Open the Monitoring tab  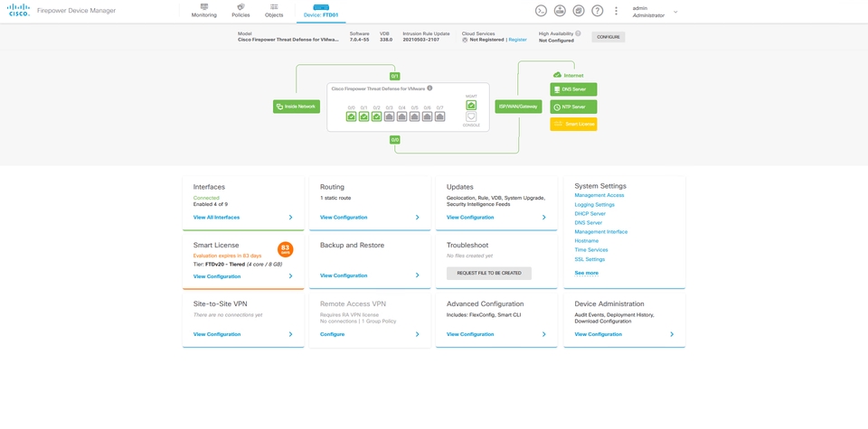[x=204, y=11]
